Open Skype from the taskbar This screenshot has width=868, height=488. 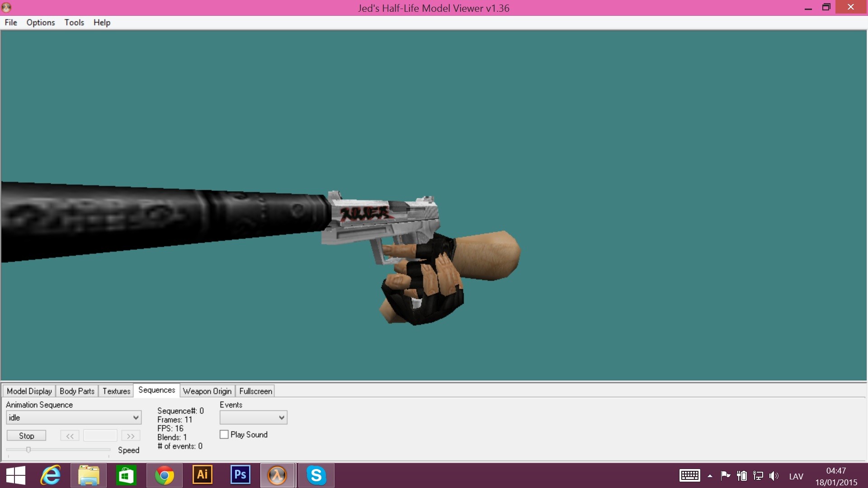click(316, 475)
